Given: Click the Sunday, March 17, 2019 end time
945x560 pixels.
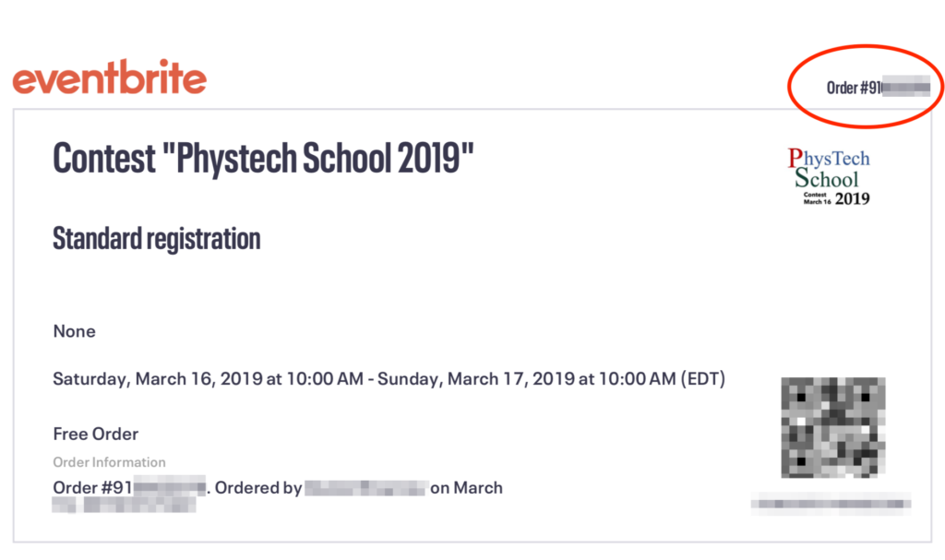Looking at the screenshot, I should click(x=527, y=378).
